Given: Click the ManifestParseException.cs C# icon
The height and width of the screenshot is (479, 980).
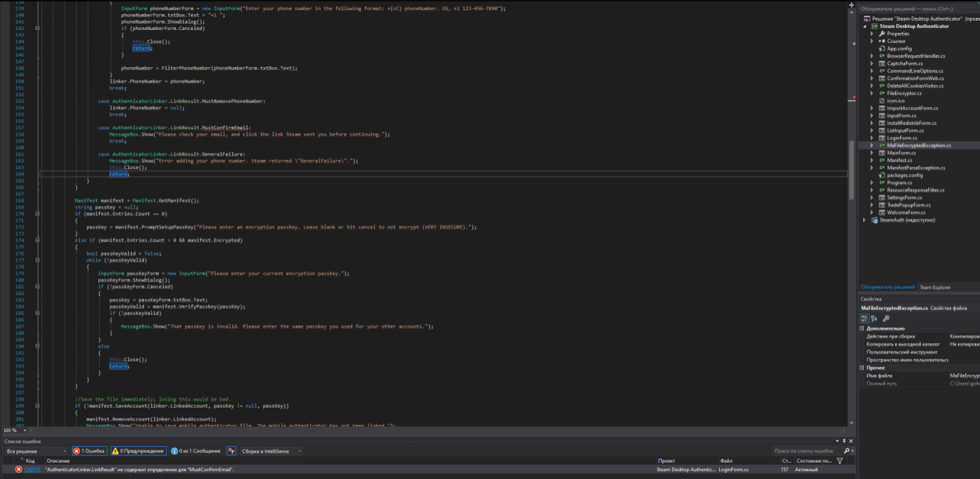Looking at the screenshot, I should 882,168.
